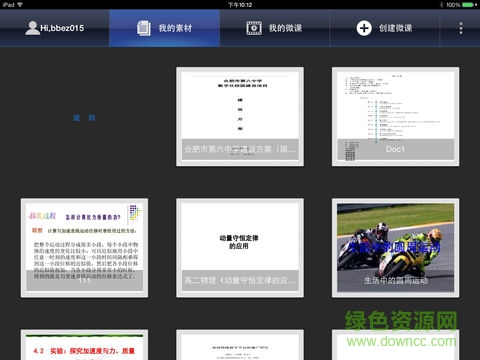This screenshot has width=480, height=360.
Task: Open the 创建微课 tab
Action: click(384, 28)
